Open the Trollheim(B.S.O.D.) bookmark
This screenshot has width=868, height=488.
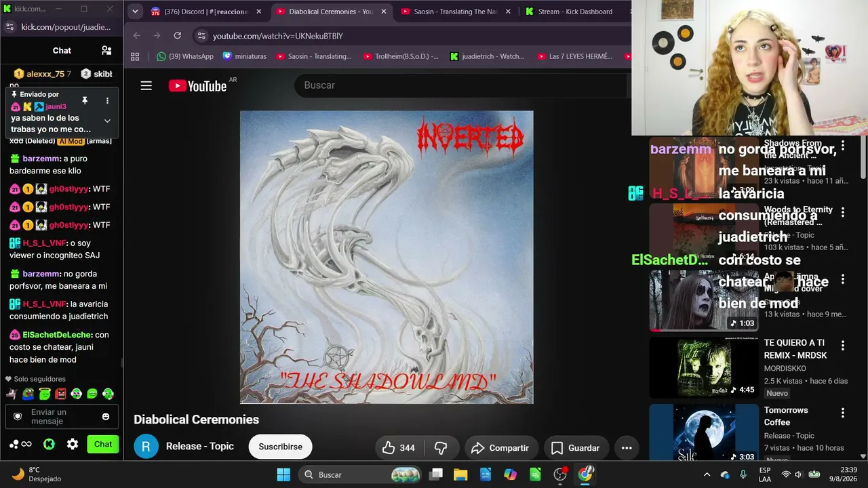click(401, 56)
